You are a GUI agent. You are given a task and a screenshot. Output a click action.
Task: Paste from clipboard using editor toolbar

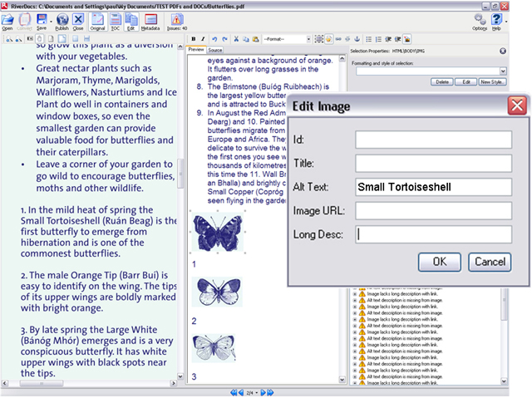click(256, 39)
